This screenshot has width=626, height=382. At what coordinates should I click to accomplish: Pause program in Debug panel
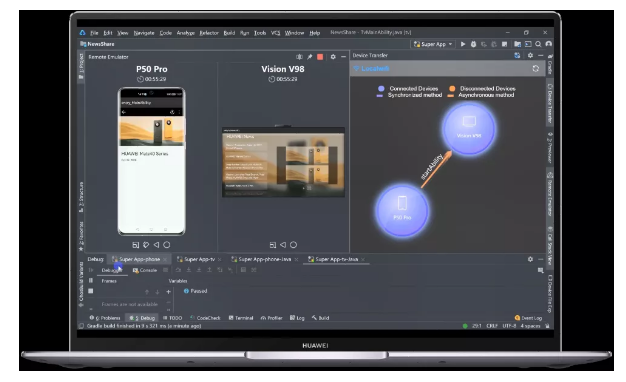(x=91, y=281)
